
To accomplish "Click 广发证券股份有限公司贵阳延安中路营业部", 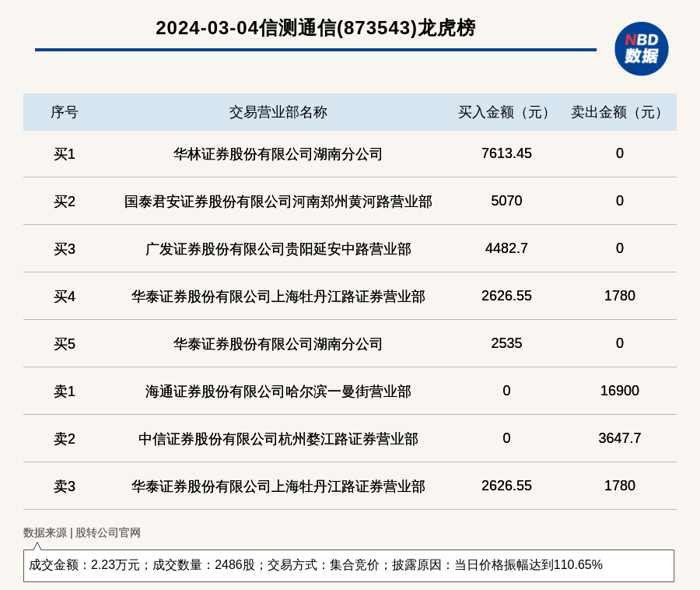I will click(278, 249).
